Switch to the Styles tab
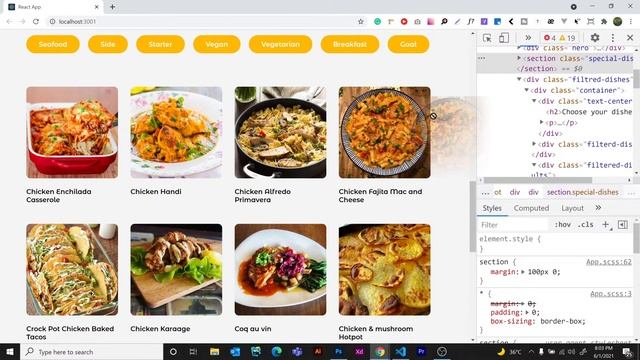640x360 pixels. click(x=492, y=208)
